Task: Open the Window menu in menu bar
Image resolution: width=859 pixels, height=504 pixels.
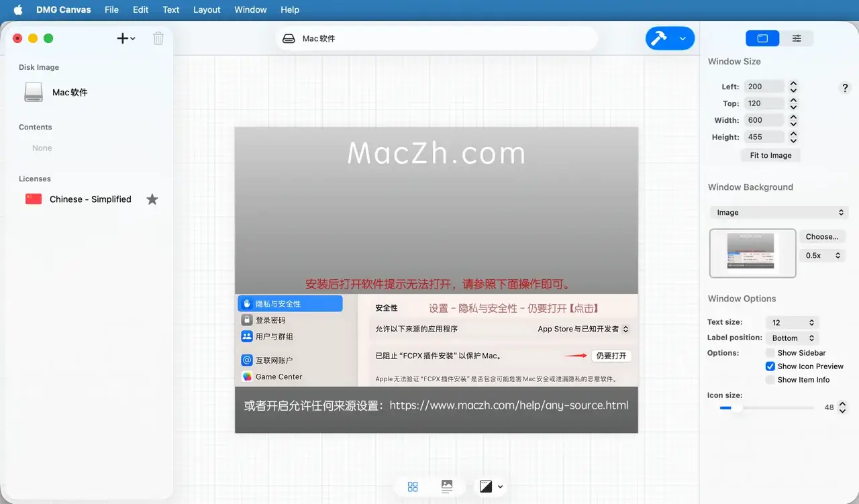Action: tap(250, 9)
